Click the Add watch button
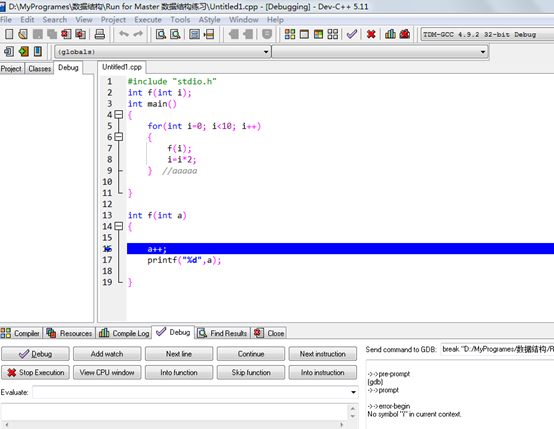Image resolution: width=554 pixels, height=429 pixels. pyautogui.click(x=107, y=354)
